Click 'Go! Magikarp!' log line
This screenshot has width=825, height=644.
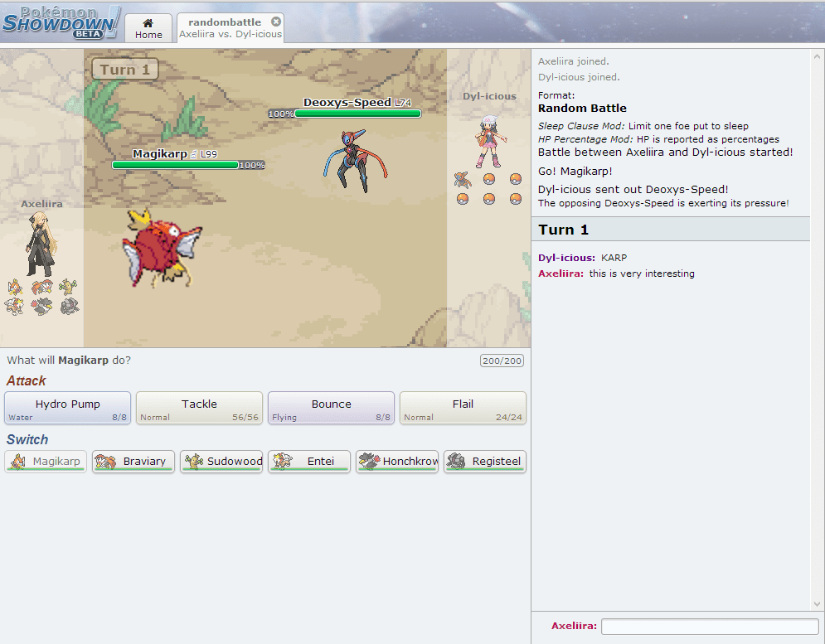(575, 172)
